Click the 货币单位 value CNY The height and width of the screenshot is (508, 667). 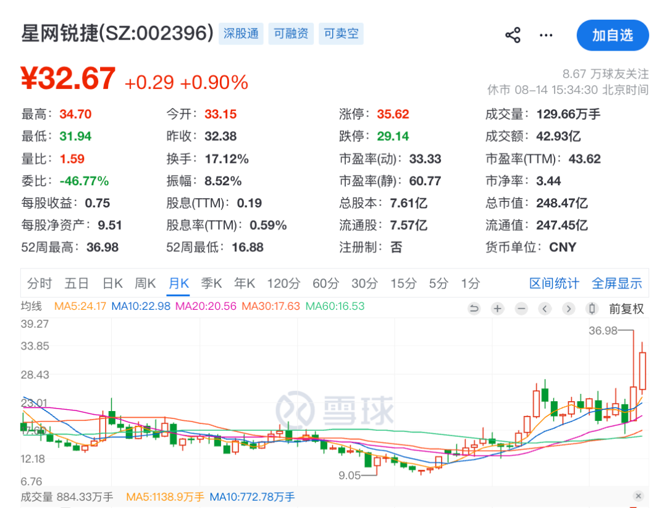[562, 247]
